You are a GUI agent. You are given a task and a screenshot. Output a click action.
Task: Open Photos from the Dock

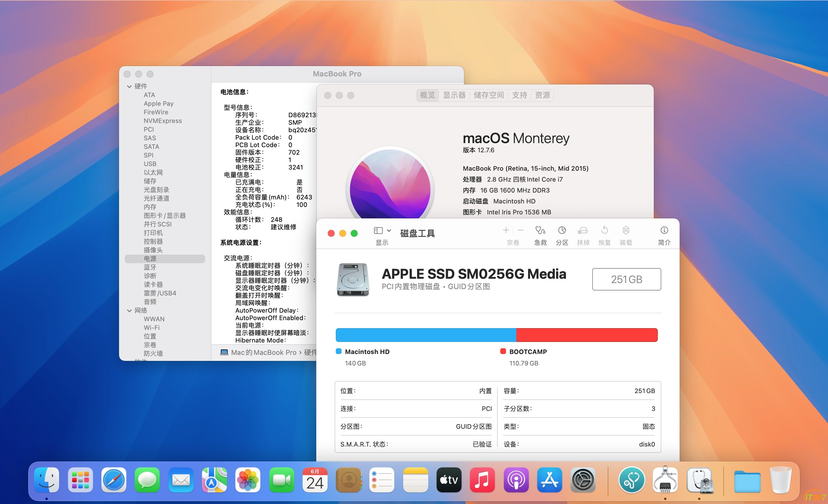point(248,480)
